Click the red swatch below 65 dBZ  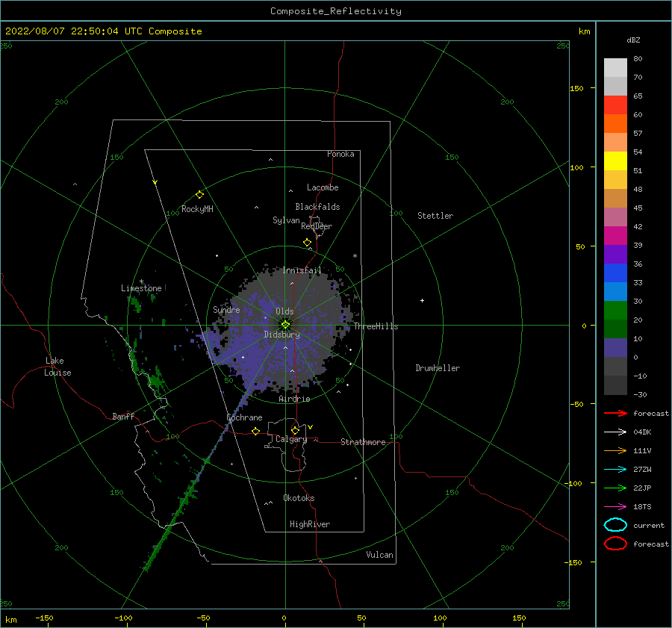(615, 105)
